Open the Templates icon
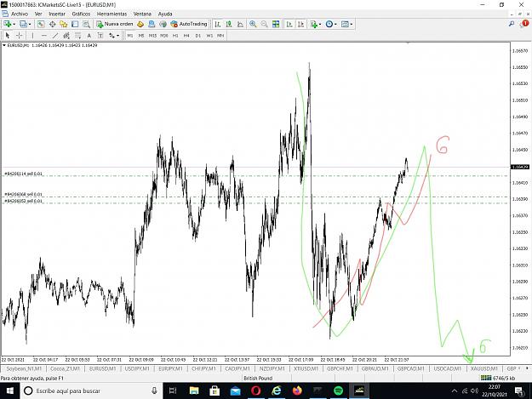 345,24
